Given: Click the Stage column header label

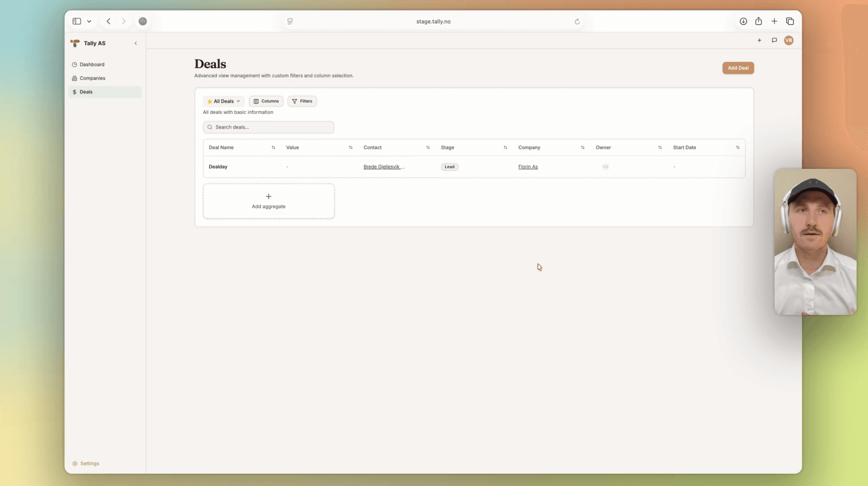Looking at the screenshot, I should pos(447,147).
